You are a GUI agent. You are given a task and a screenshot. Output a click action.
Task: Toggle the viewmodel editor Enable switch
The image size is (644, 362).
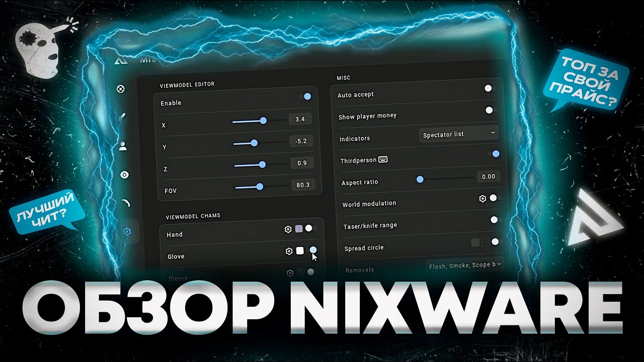pyautogui.click(x=306, y=96)
